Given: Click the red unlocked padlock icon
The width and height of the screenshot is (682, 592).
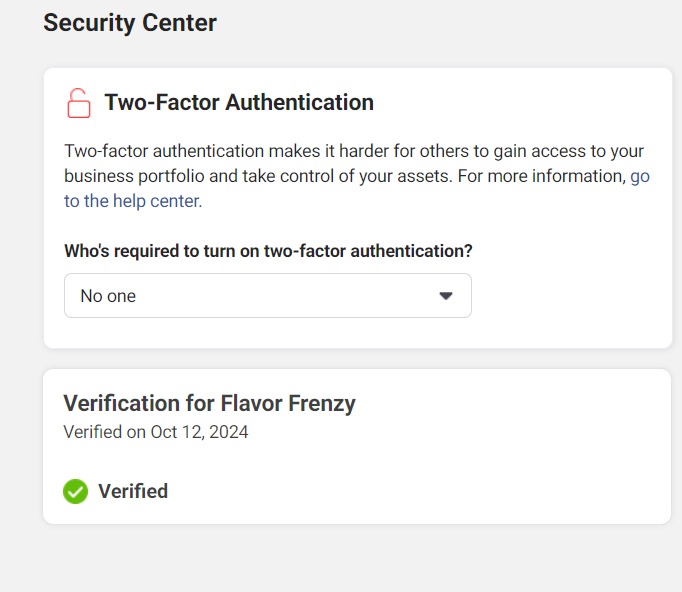Looking at the screenshot, I should point(78,102).
